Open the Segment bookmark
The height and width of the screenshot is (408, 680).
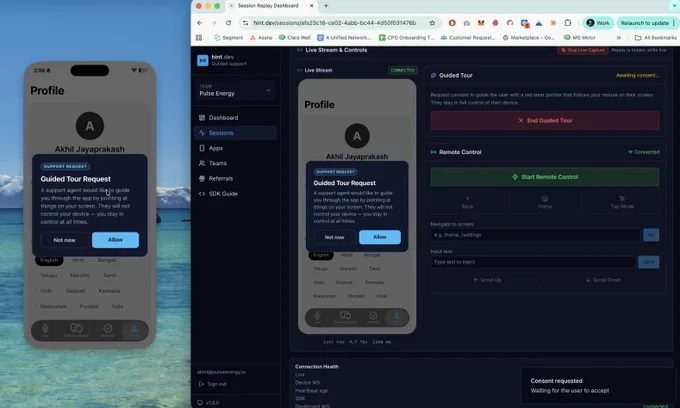pyautogui.click(x=229, y=38)
